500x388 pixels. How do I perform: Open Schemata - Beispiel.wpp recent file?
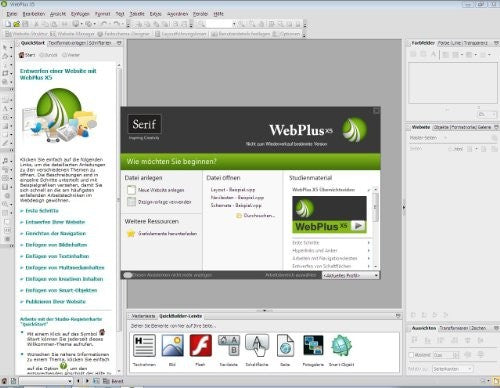click(x=236, y=205)
